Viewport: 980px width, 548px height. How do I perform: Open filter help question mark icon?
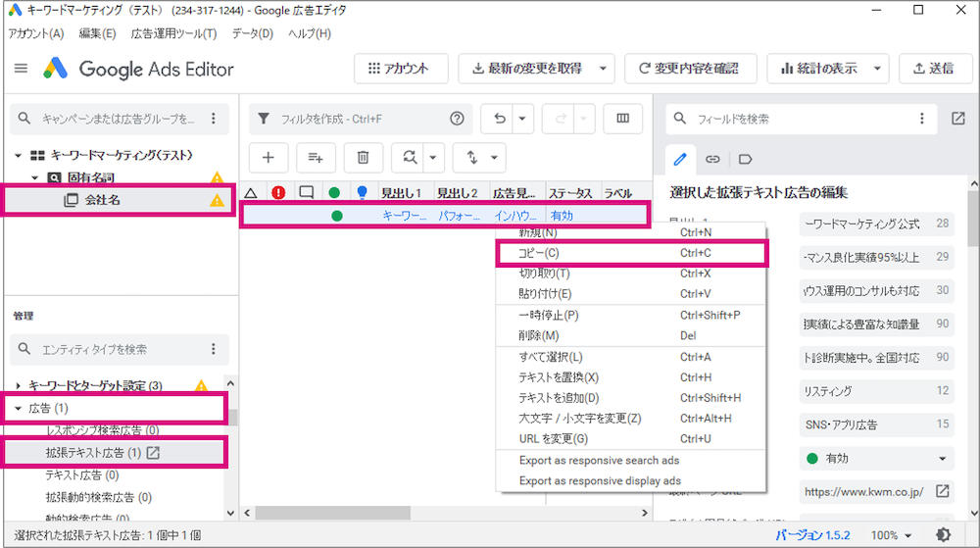(457, 119)
